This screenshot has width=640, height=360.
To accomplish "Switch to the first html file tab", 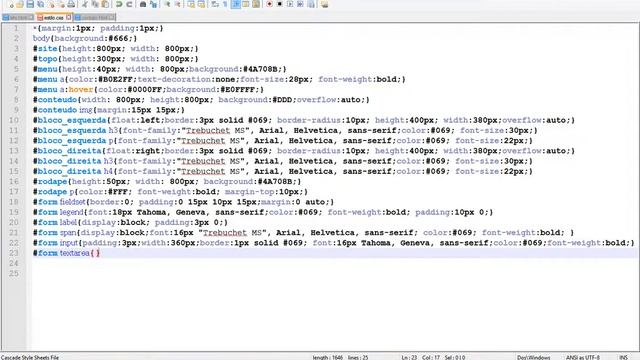I will pyautogui.click(x=18, y=18).
